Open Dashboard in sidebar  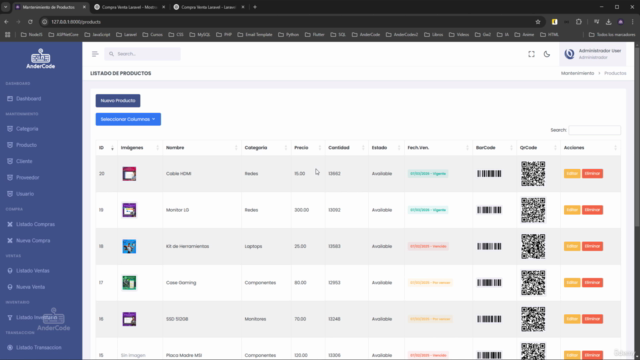pyautogui.click(x=28, y=99)
